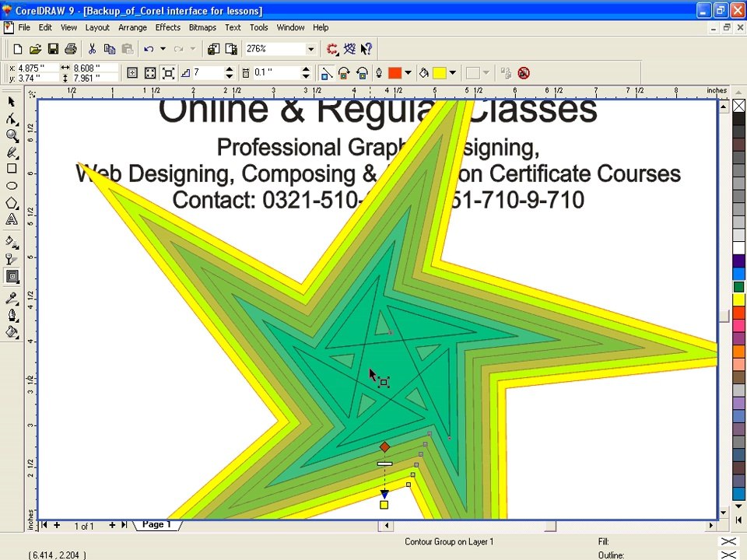Select the Interactive Transparency tool

12,259
